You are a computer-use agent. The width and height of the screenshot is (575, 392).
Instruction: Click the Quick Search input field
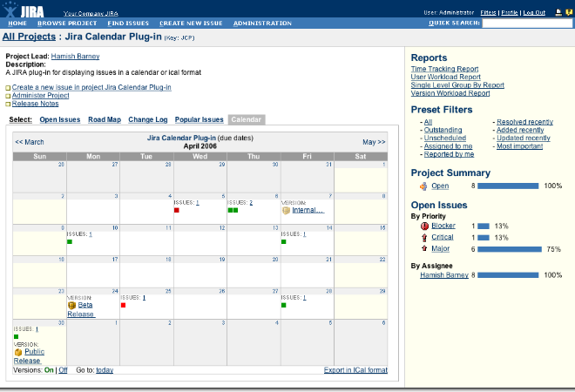(x=527, y=24)
